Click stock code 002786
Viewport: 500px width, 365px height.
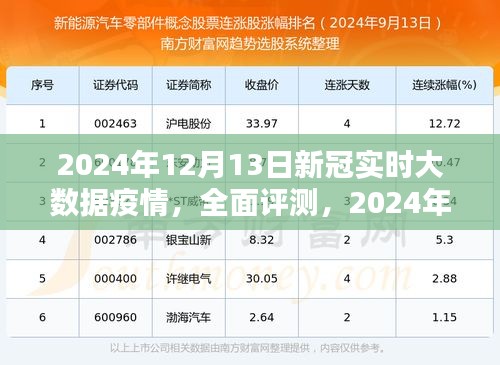point(115,240)
